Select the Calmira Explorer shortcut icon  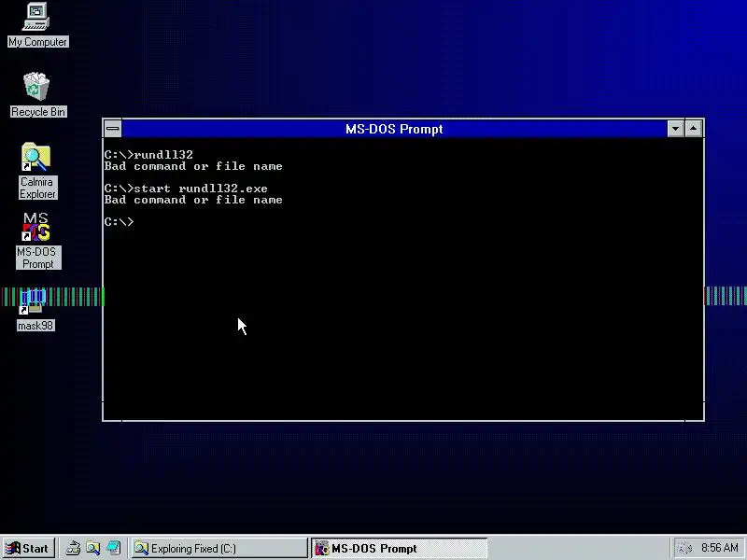coord(37,171)
